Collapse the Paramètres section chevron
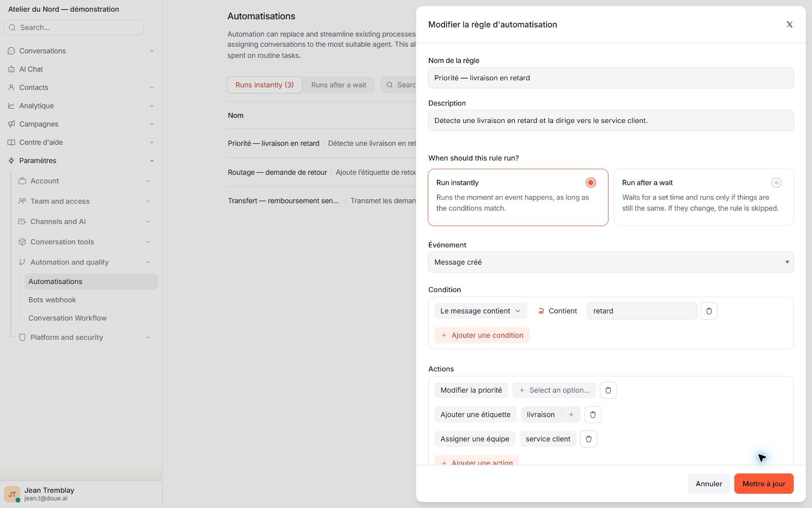 [152, 161]
